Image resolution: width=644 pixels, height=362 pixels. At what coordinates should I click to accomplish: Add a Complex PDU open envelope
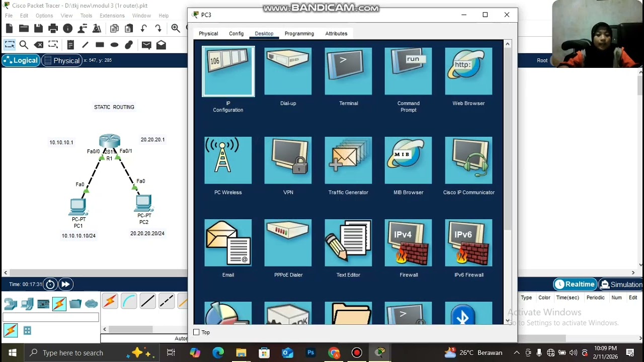coord(161,45)
